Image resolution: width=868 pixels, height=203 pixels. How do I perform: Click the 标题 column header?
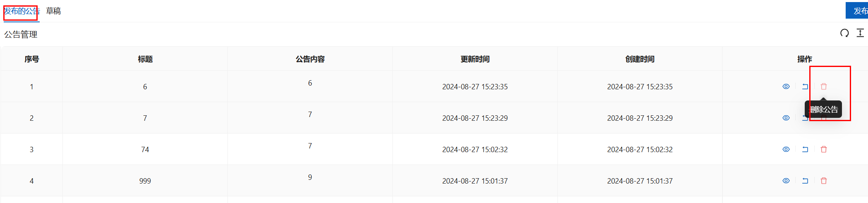click(x=145, y=59)
